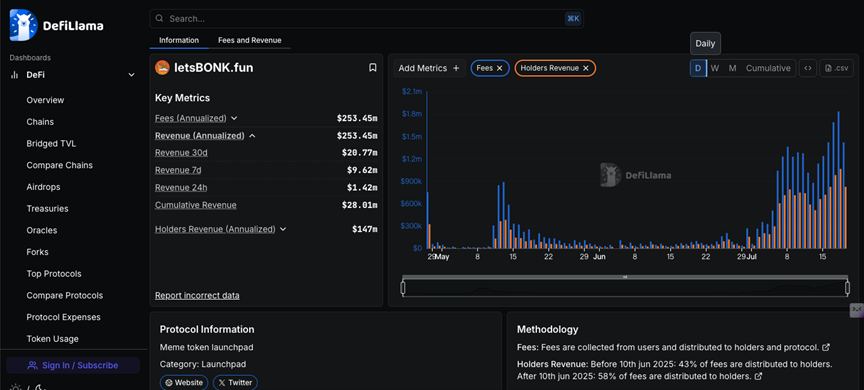Viewport: 864px width, 390px height.
Task: Open Treasuries in the sidebar
Action: pos(47,209)
